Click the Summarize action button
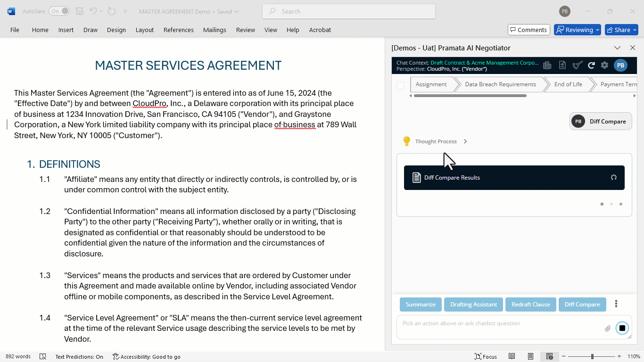 point(421,304)
